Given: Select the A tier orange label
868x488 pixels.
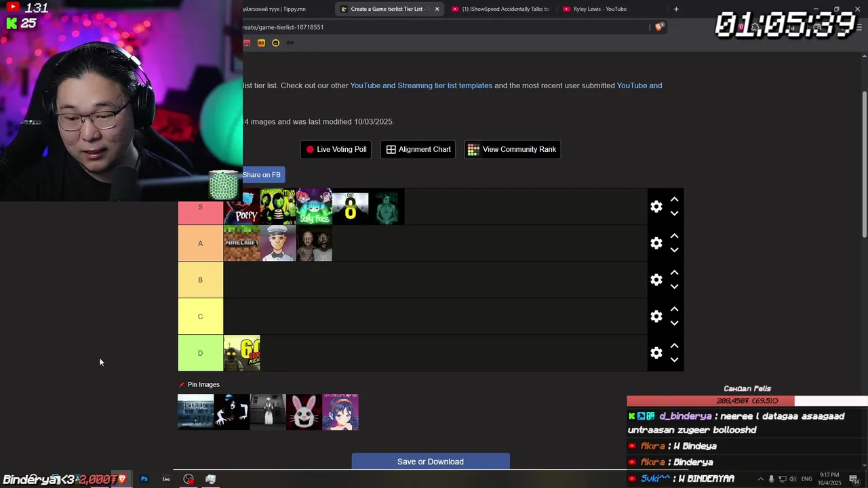Looking at the screenshot, I should tap(200, 243).
